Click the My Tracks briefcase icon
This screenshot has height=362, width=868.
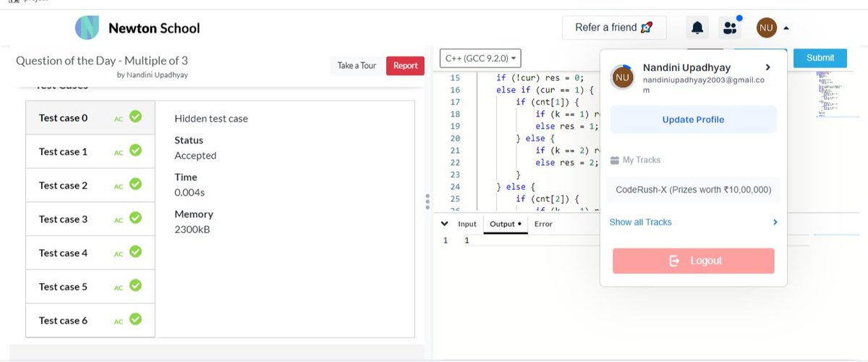(615, 160)
